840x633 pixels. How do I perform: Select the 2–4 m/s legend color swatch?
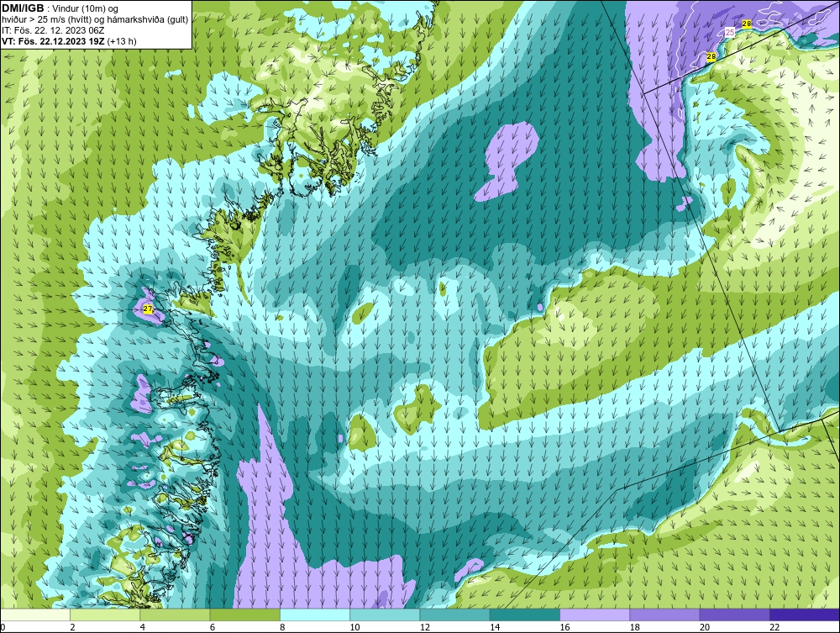click(x=105, y=615)
